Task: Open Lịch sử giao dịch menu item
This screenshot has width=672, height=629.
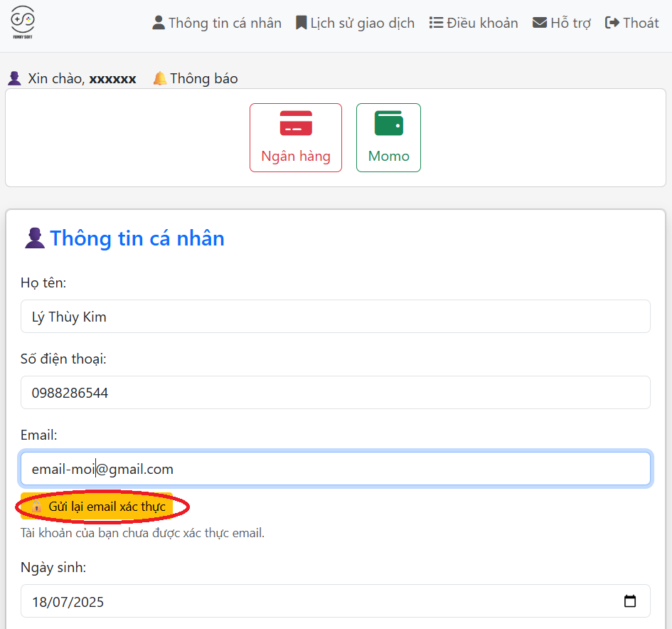Action: [x=362, y=23]
